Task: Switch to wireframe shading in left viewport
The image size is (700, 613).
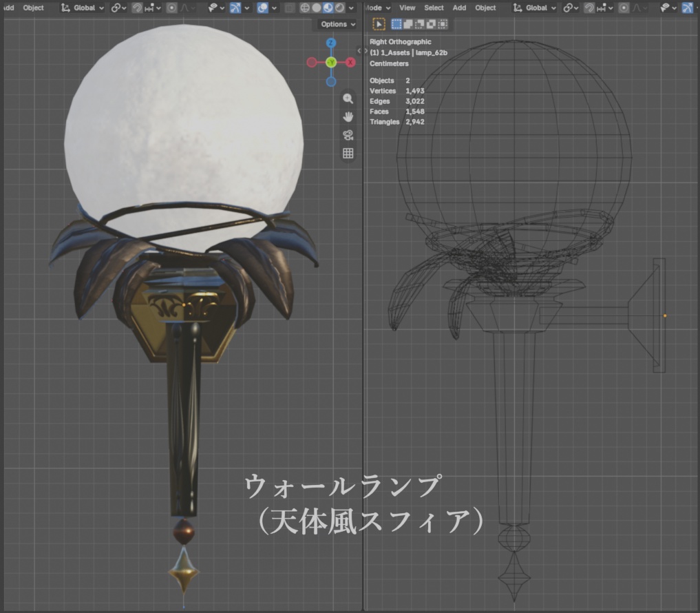Action: [x=305, y=8]
